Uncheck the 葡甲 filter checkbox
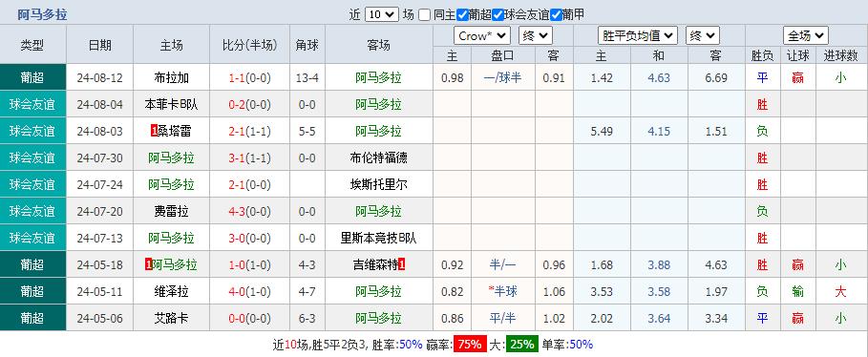This screenshot has height=357, width=868. pyautogui.click(x=557, y=15)
